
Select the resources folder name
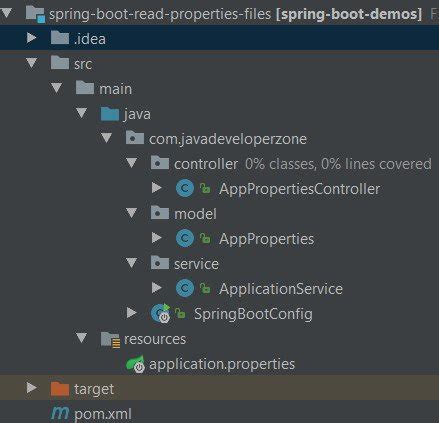coord(155,339)
